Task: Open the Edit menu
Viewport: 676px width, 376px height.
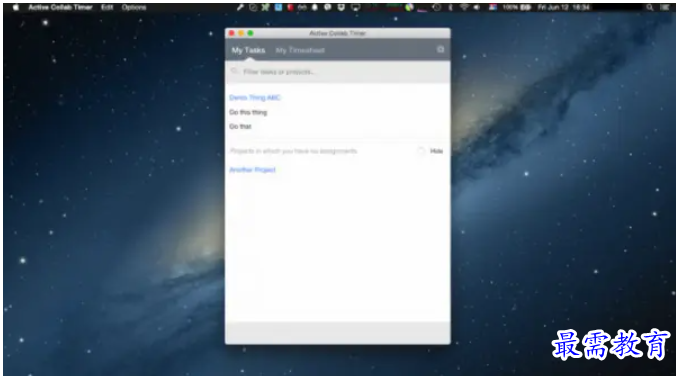Action: [107, 7]
